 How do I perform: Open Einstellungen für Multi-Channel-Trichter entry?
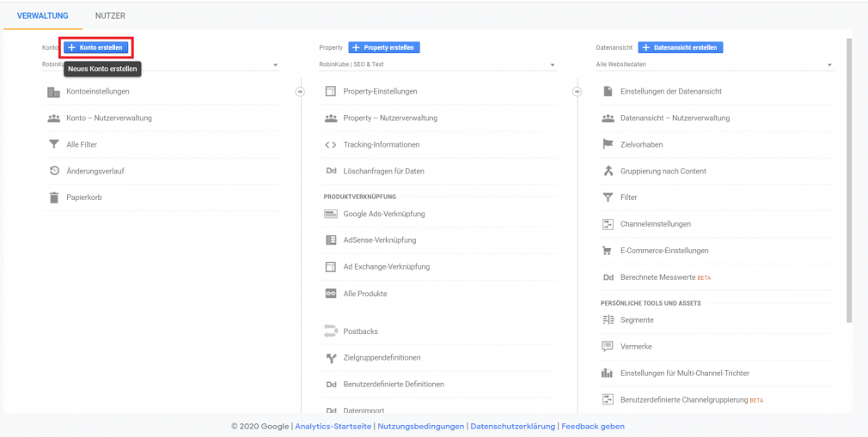click(685, 373)
